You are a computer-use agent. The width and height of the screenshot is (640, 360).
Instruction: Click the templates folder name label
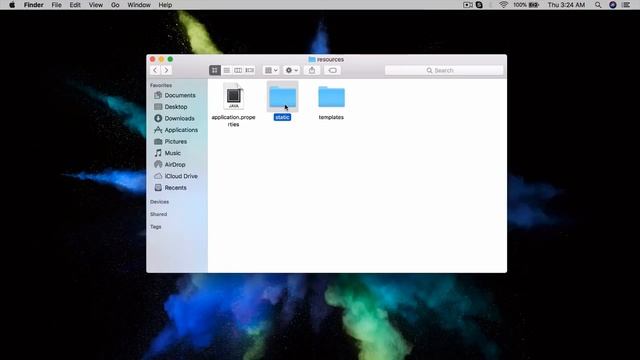coord(331,117)
